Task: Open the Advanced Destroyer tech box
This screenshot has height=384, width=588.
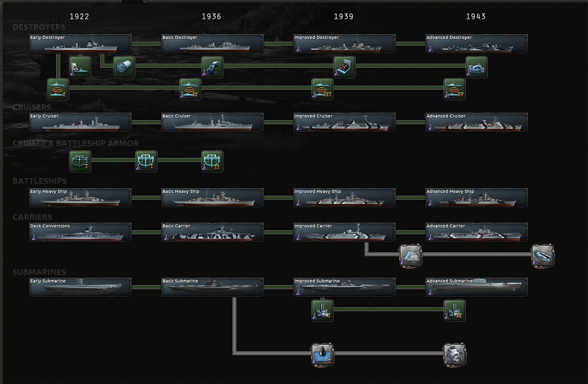Action: coord(477,44)
